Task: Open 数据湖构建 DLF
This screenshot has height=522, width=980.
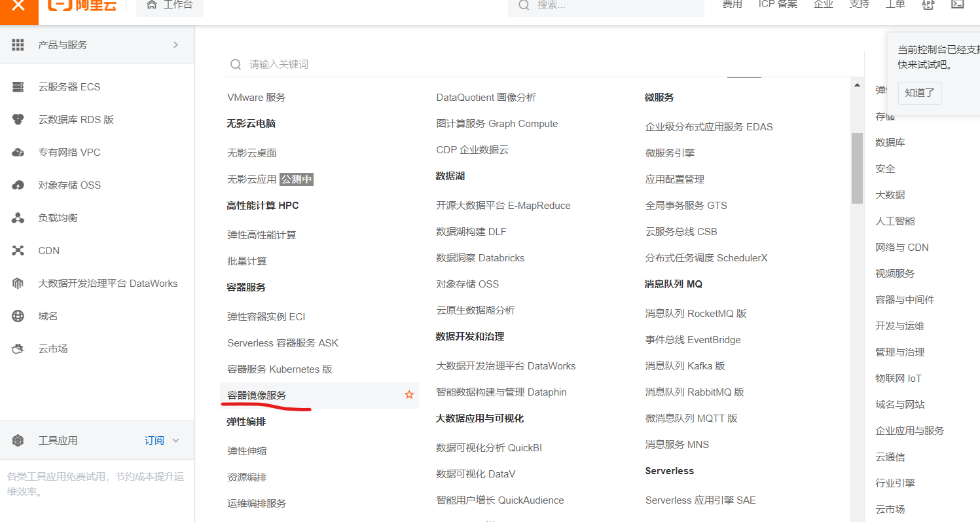Action: 471,232
